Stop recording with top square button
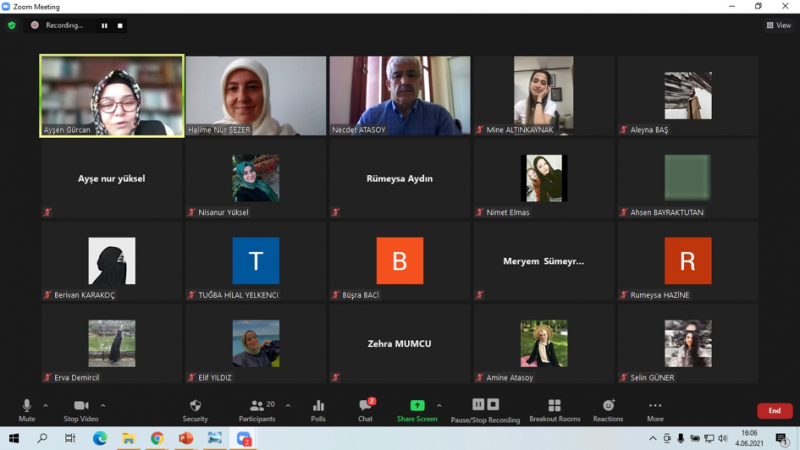This screenshot has height=450, width=800. coord(120,25)
